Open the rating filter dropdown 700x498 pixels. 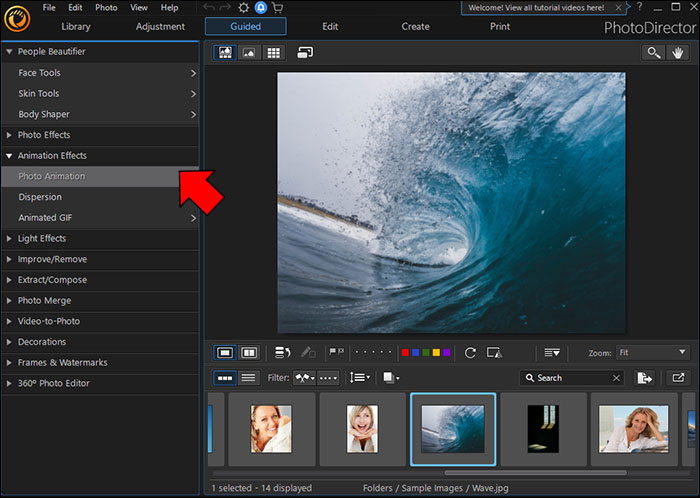click(x=329, y=378)
